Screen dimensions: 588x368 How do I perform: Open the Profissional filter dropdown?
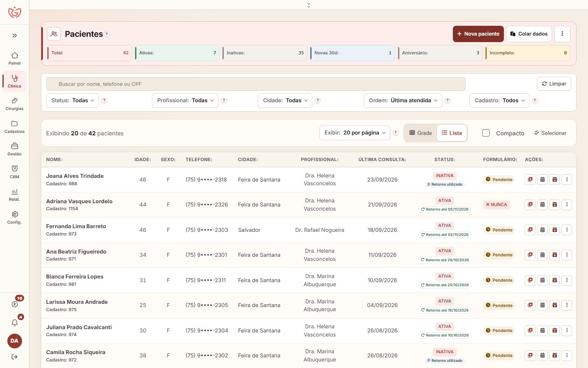[x=185, y=101]
